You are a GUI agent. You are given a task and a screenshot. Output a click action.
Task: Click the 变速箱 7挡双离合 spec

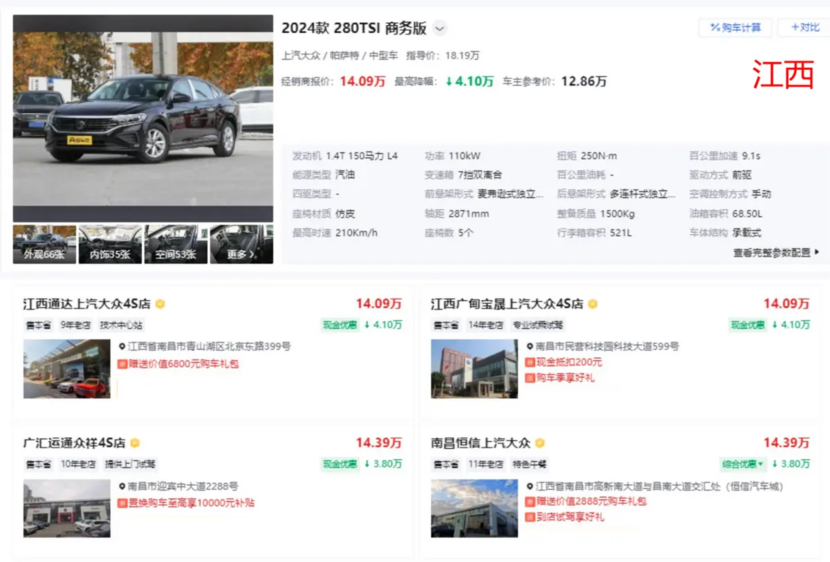(463, 175)
